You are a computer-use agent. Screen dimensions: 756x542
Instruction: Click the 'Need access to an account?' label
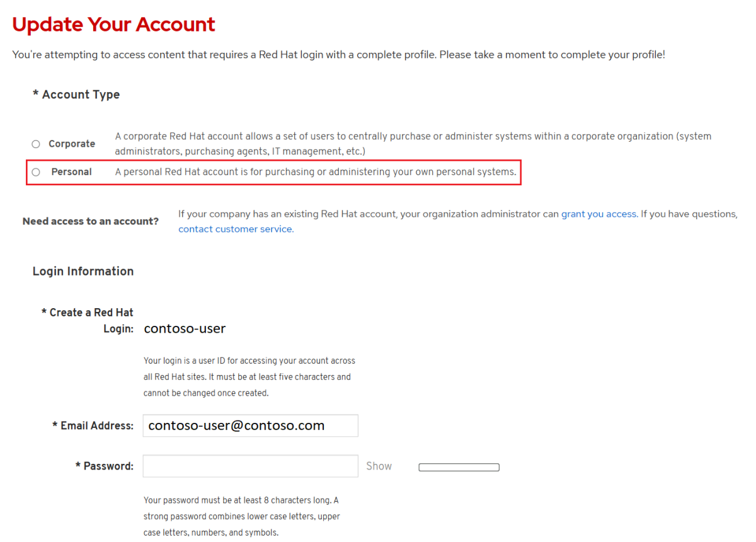tap(91, 222)
